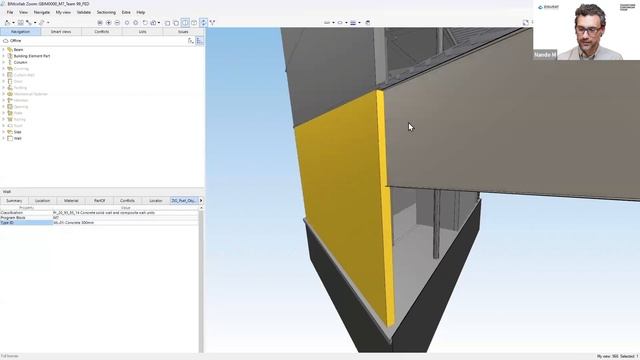Open dropdown arrow next to open model icon
The width and height of the screenshot is (640, 360).
tap(13, 23)
